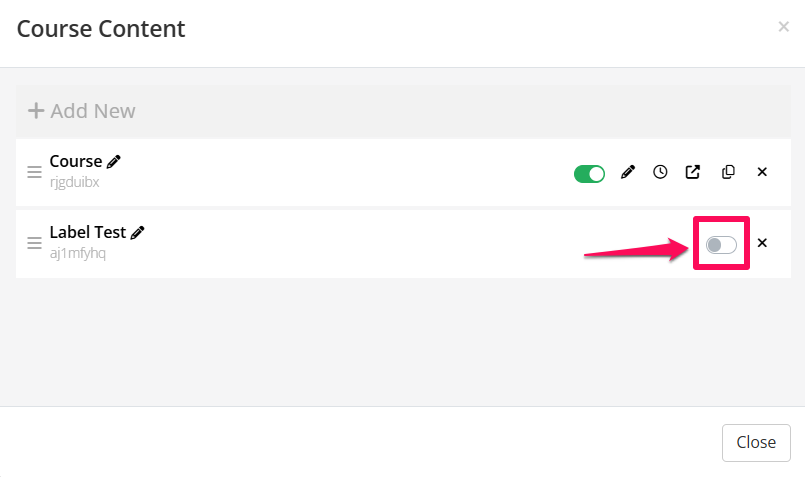Image resolution: width=805 pixels, height=477 pixels.
Task: Dismiss the dialog with the header X
Action: pyautogui.click(x=783, y=27)
